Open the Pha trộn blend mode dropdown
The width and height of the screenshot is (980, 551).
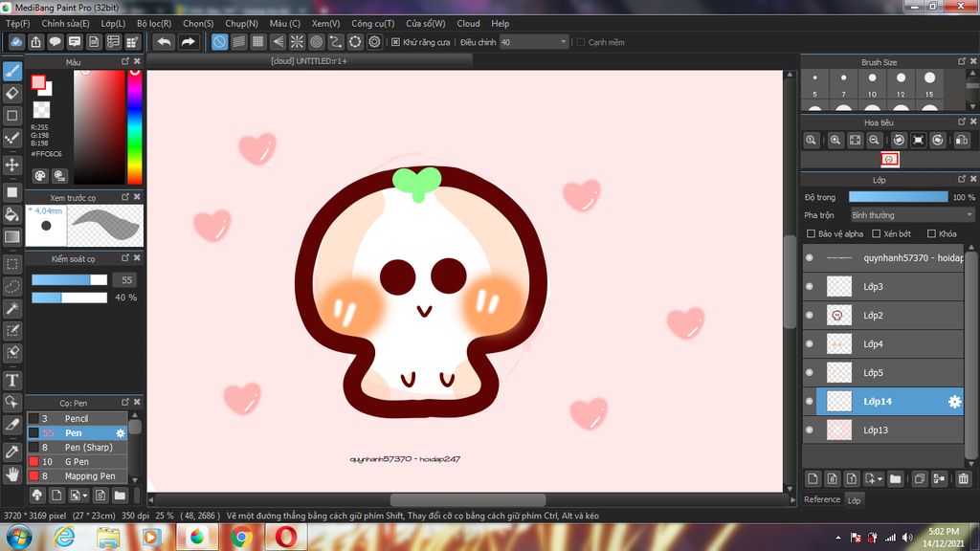point(912,215)
